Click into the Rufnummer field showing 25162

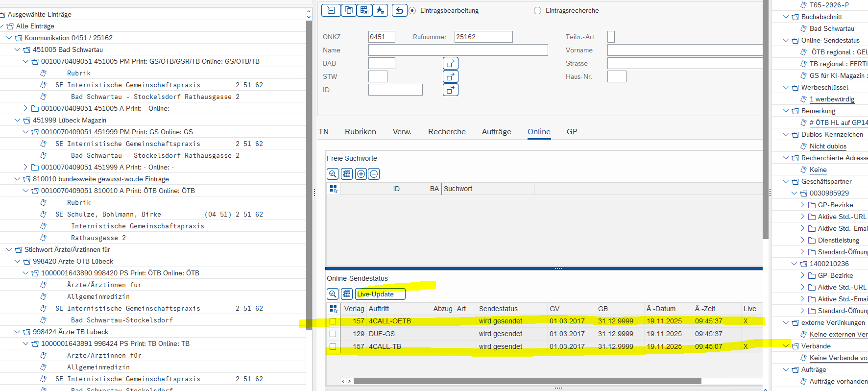483,37
